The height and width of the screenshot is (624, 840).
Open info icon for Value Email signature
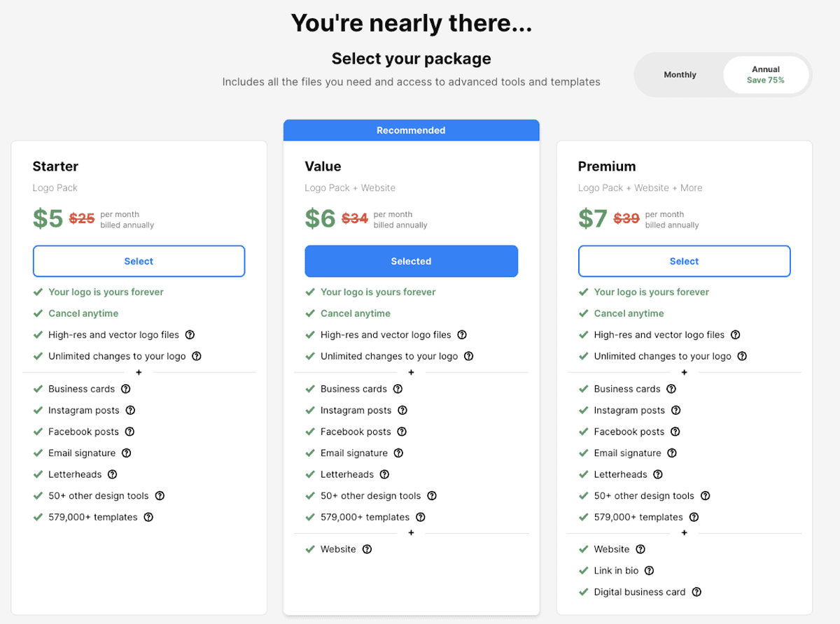click(x=398, y=453)
